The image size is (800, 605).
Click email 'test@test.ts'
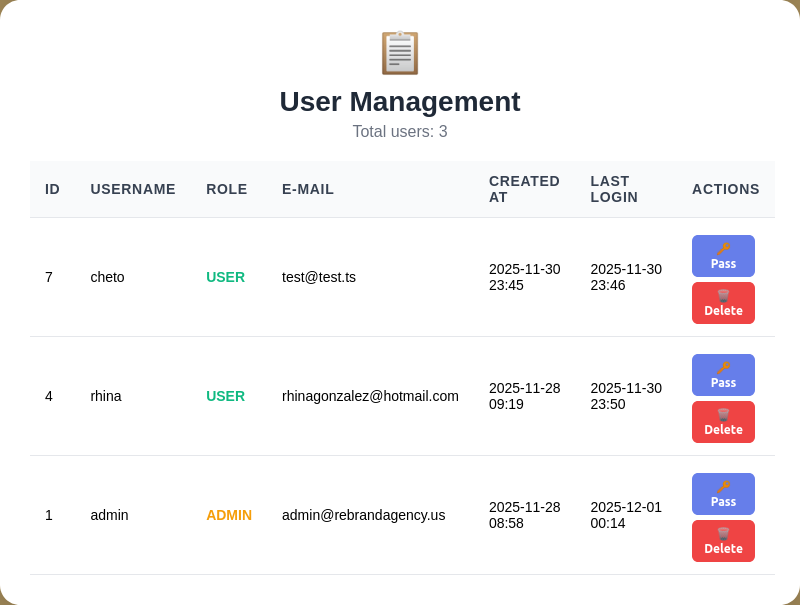(319, 277)
